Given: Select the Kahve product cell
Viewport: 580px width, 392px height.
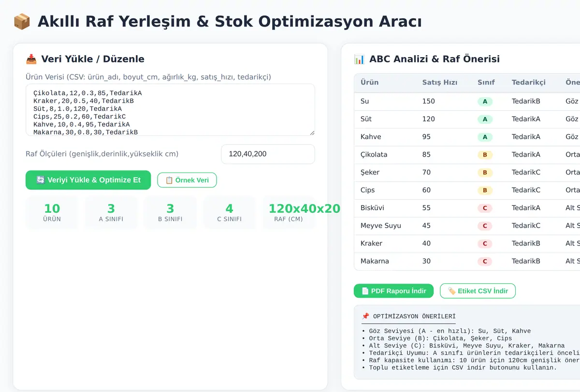Looking at the screenshot, I should pos(371,137).
